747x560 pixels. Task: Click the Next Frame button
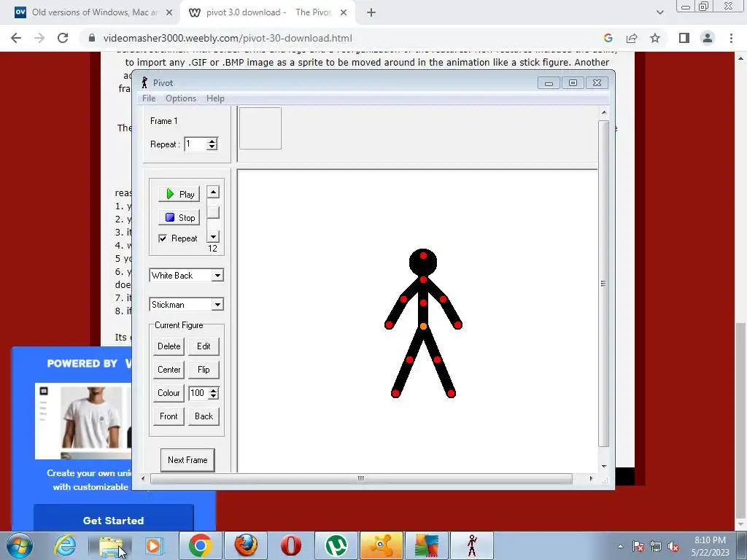click(x=187, y=460)
